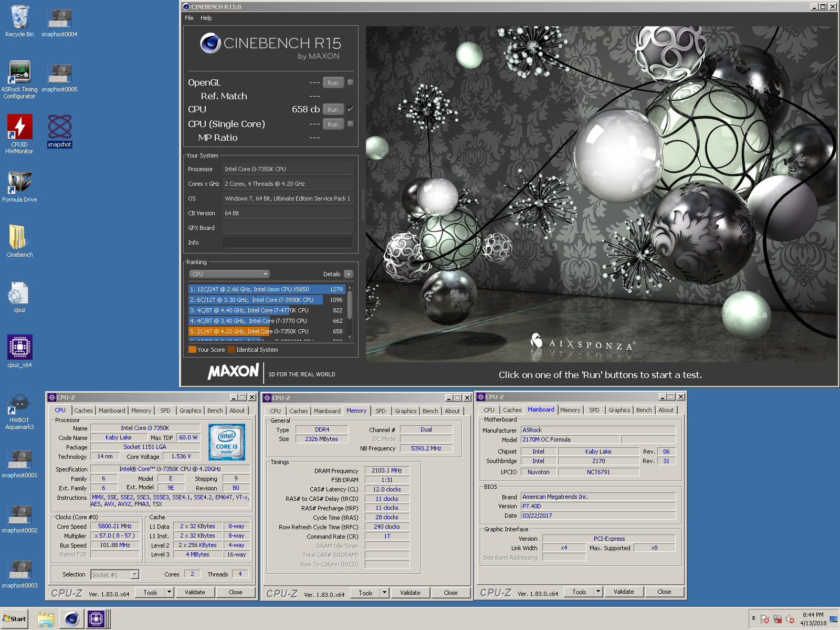Launch ASRock Timing Configurator icon

click(x=19, y=80)
